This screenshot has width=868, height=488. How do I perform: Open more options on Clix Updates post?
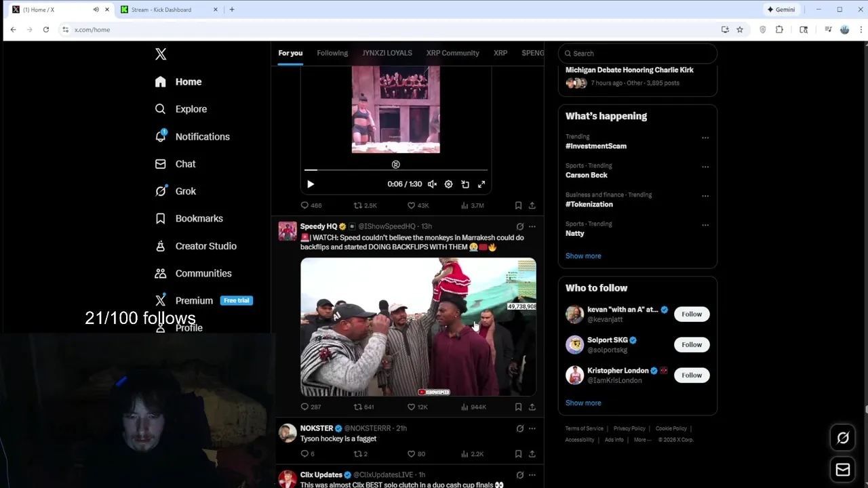pos(532,475)
